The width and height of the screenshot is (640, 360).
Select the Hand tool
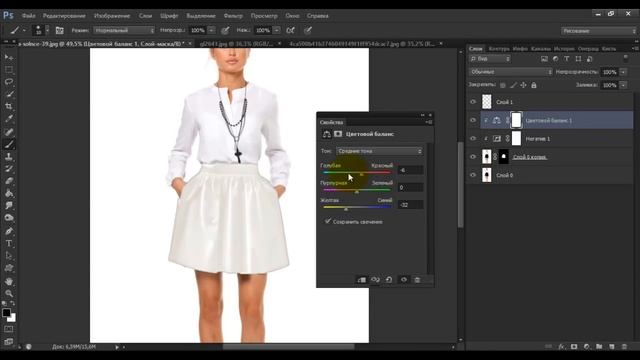pyautogui.click(x=9, y=282)
